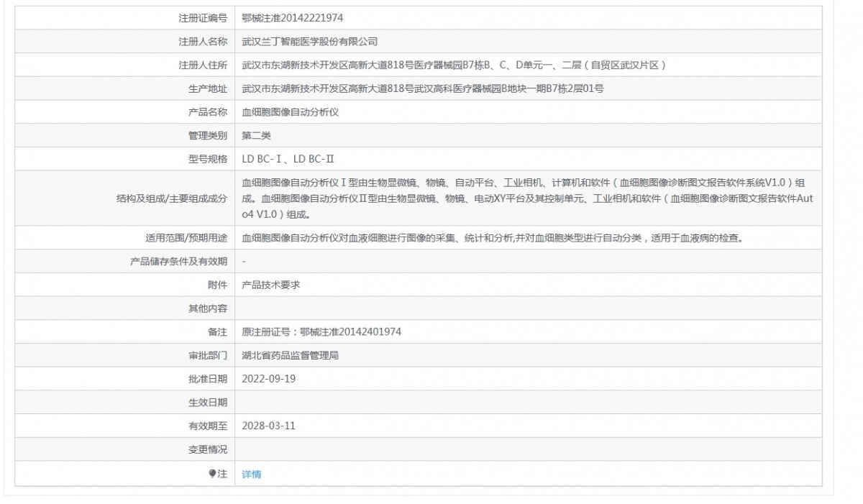863x504 pixels.
Task: Open the 详情 link in the 注 row
Action: coord(252,475)
